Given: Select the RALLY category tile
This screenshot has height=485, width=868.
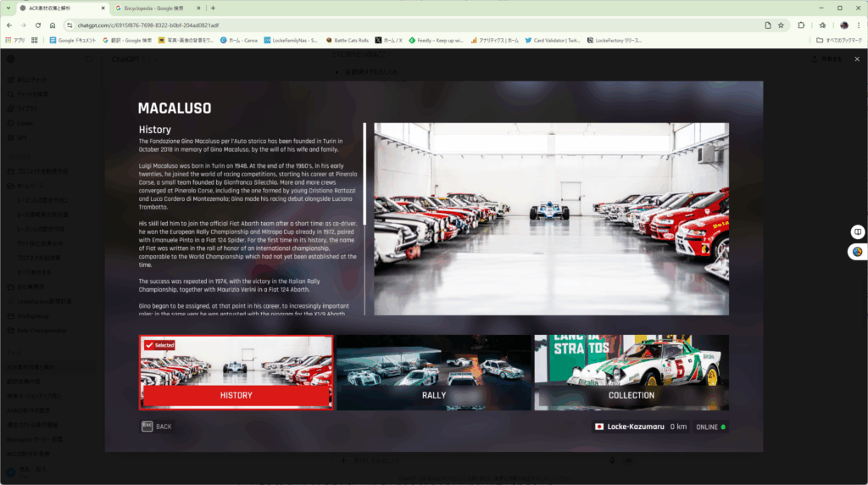Looking at the screenshot, I should (x=433, y=373).
